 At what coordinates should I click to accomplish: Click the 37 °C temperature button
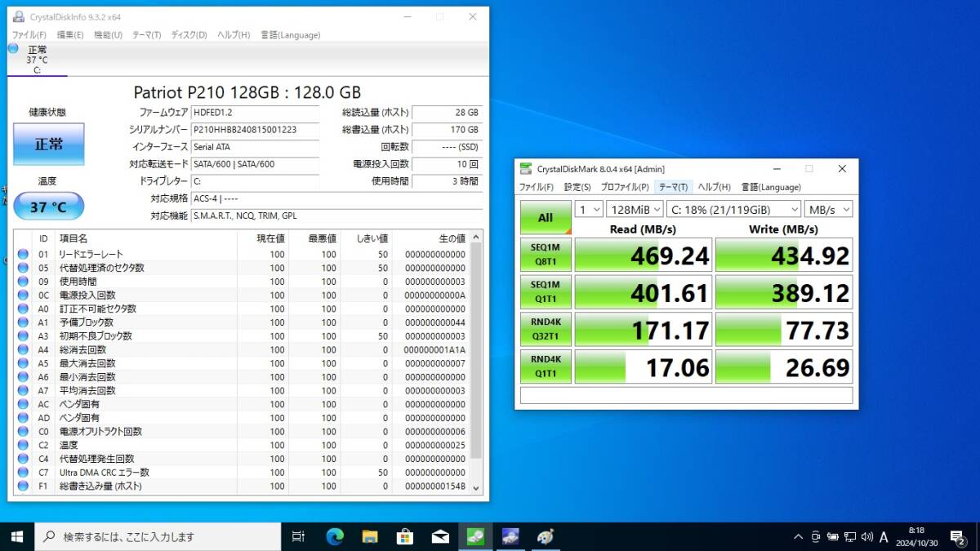pos(48,207)
